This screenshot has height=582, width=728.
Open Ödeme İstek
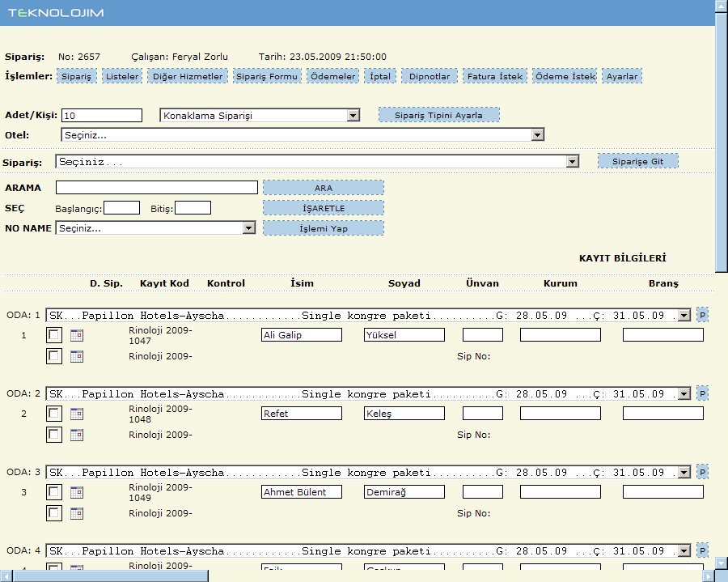(565, 76)
